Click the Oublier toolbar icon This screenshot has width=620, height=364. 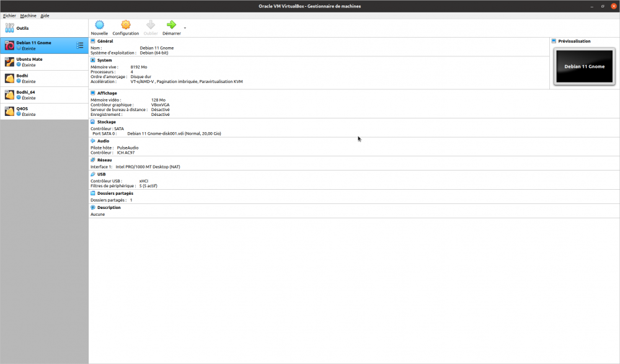tap(151, 25)
